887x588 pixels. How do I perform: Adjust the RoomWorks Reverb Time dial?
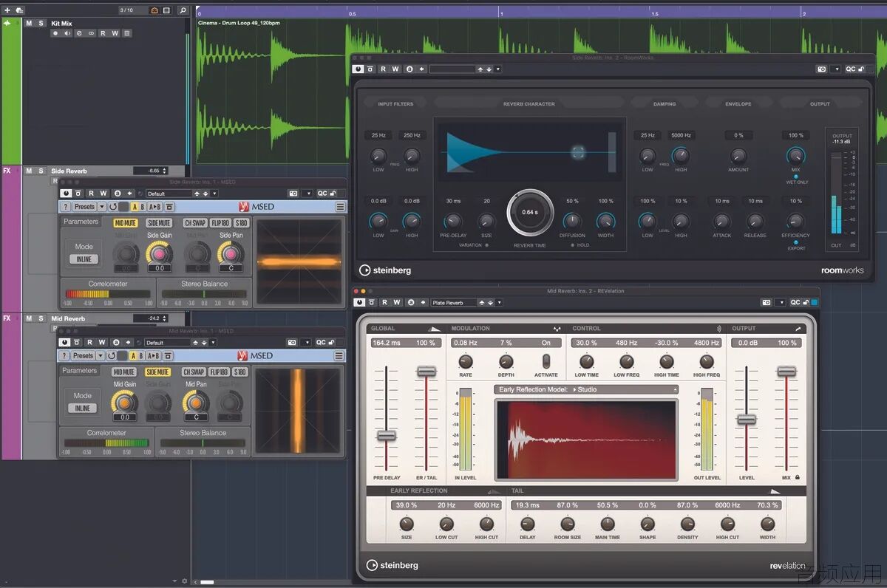click(530, 212)
